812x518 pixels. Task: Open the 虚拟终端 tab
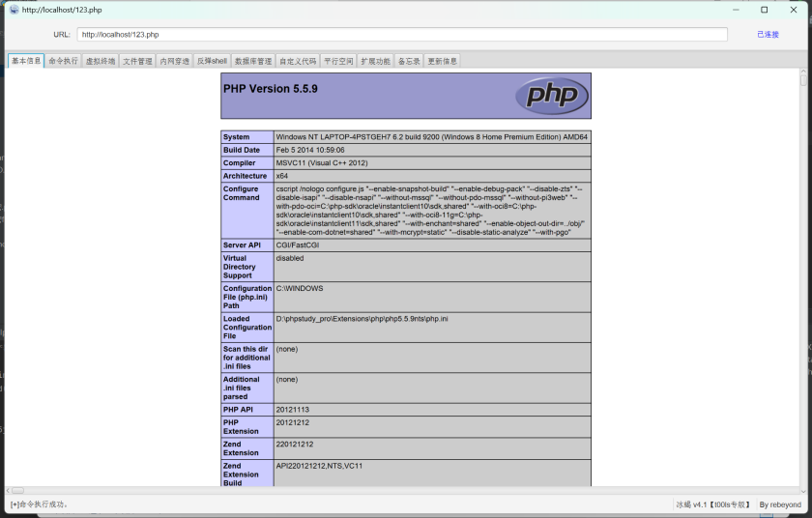click(101, 61)
